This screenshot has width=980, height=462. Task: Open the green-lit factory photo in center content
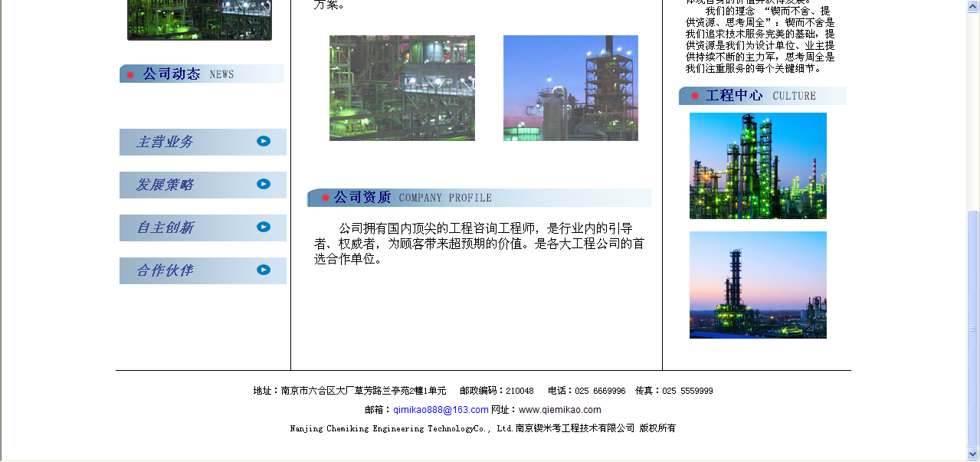pos(402,88)
